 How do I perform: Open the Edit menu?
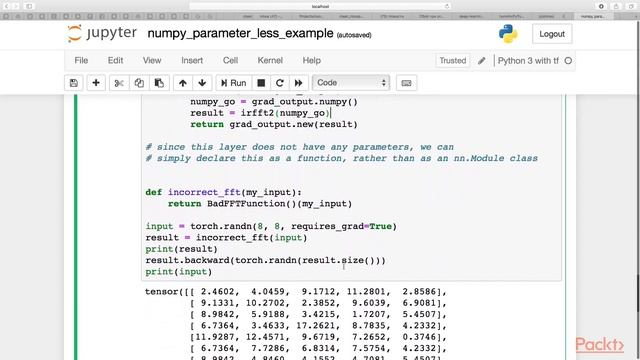[116, 60]
